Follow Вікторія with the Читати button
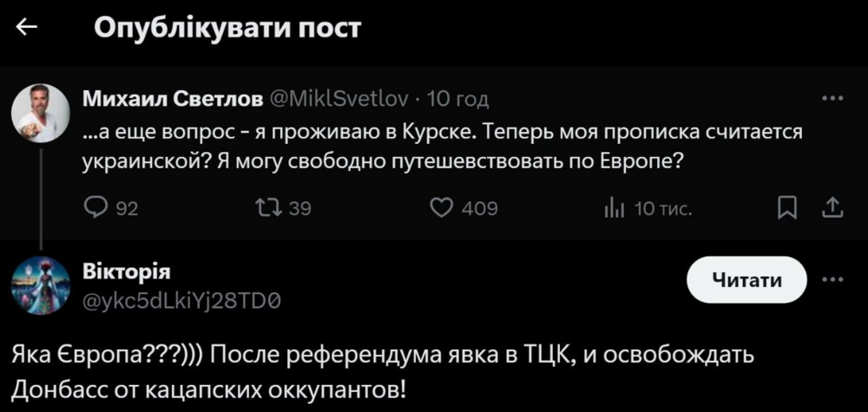Image resolution: width=868 pixels, height=412 pixels. coord(746,279)
